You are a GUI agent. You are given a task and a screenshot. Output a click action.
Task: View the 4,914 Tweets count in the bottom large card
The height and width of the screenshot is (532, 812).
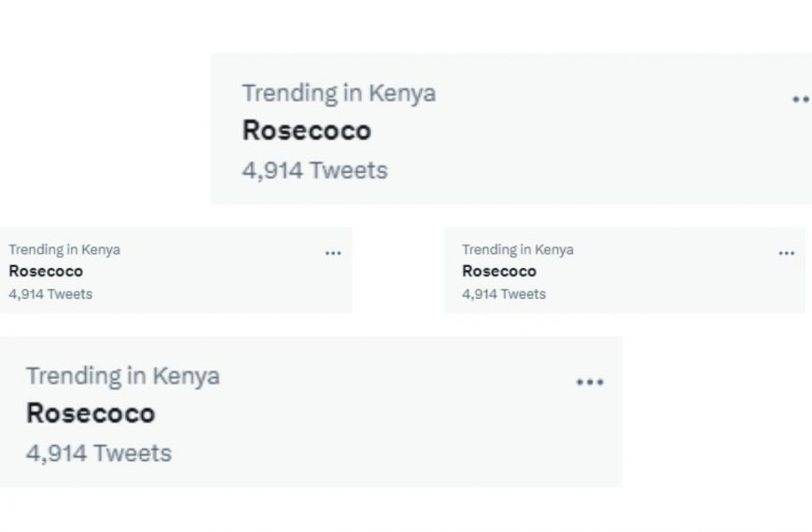tap(99, 454)
